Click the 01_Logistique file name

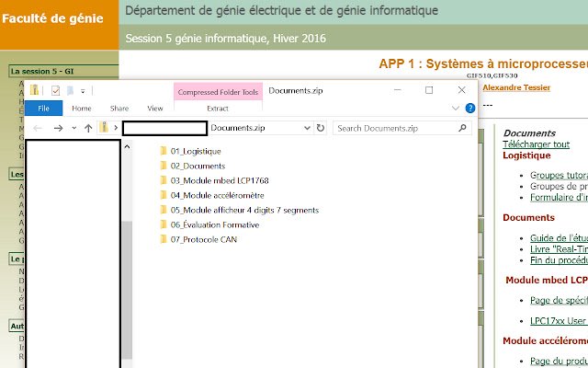[x=196, y=151]
